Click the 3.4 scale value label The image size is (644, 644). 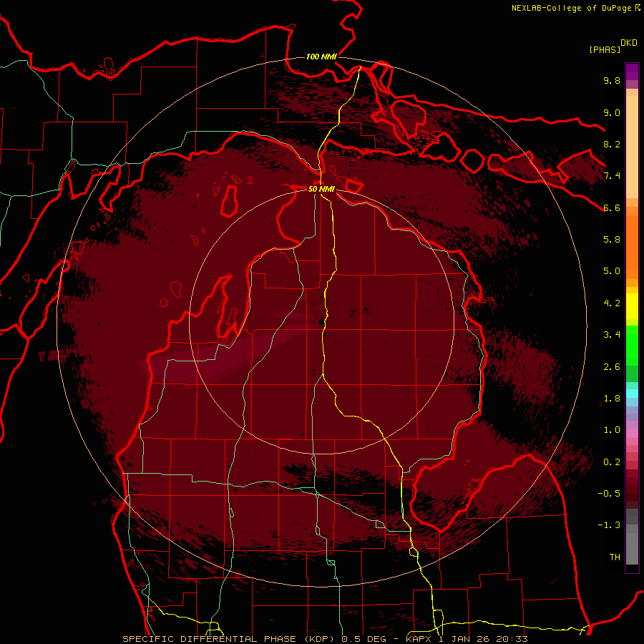[612, 335]
